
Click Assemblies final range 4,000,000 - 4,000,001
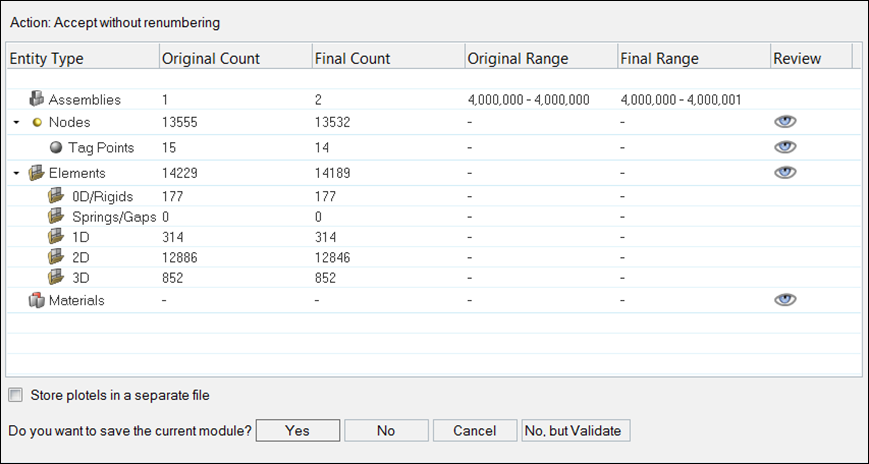click(x=681, y=100)
